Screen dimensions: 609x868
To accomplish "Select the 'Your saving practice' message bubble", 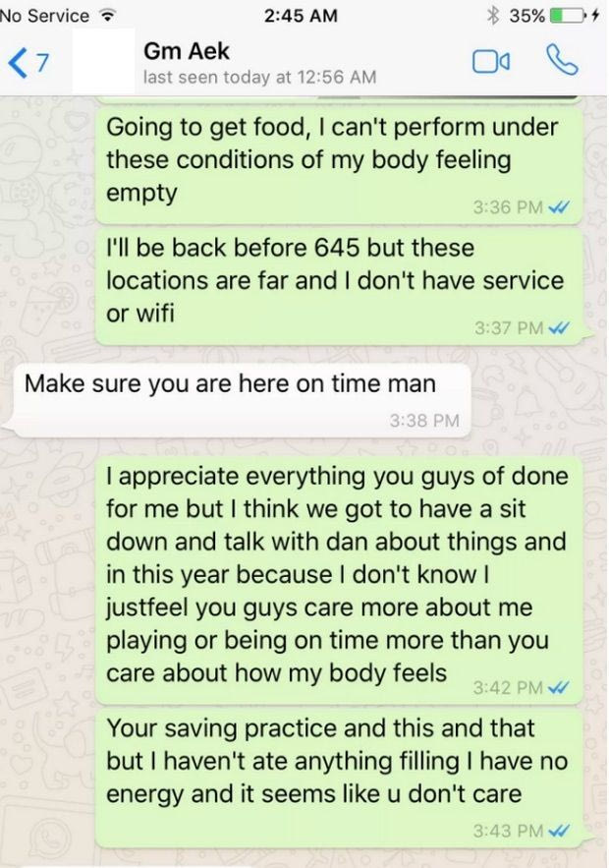I will tap(340, 778).
